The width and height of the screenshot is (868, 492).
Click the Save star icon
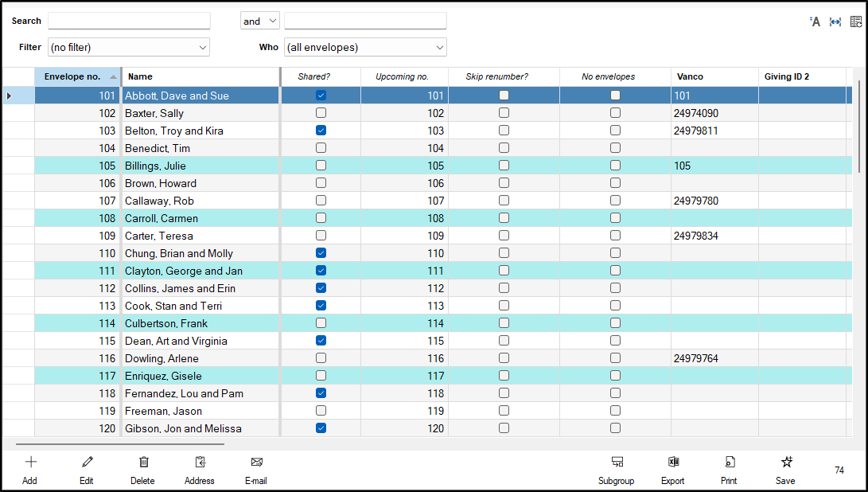click(x=785, y=463)
